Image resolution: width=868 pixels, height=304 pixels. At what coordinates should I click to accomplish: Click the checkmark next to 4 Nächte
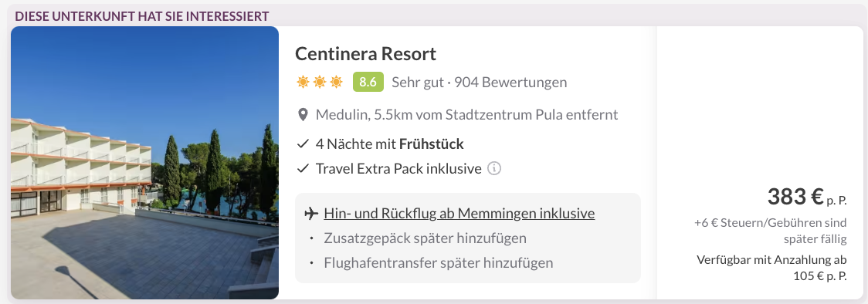302,144
